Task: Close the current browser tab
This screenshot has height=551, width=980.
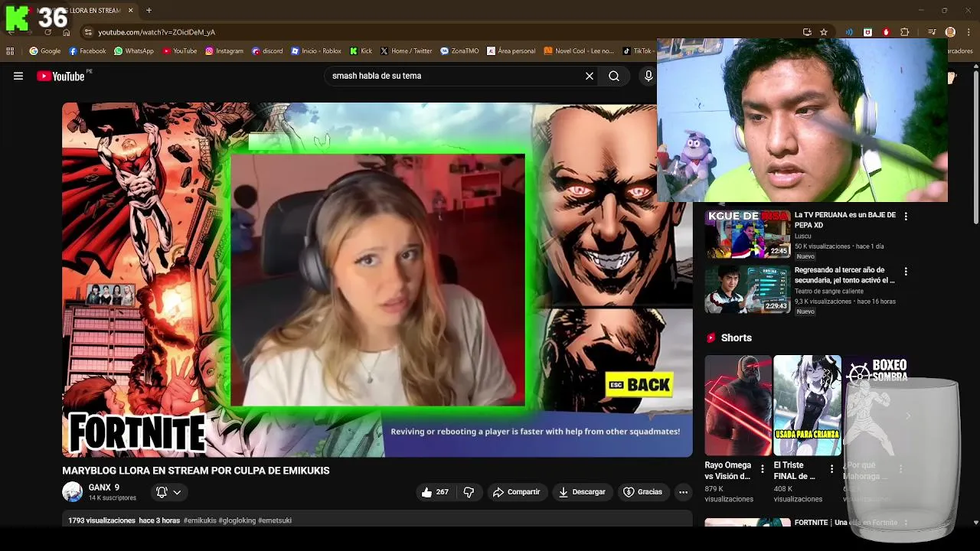Action: click(x=131, y=11)
